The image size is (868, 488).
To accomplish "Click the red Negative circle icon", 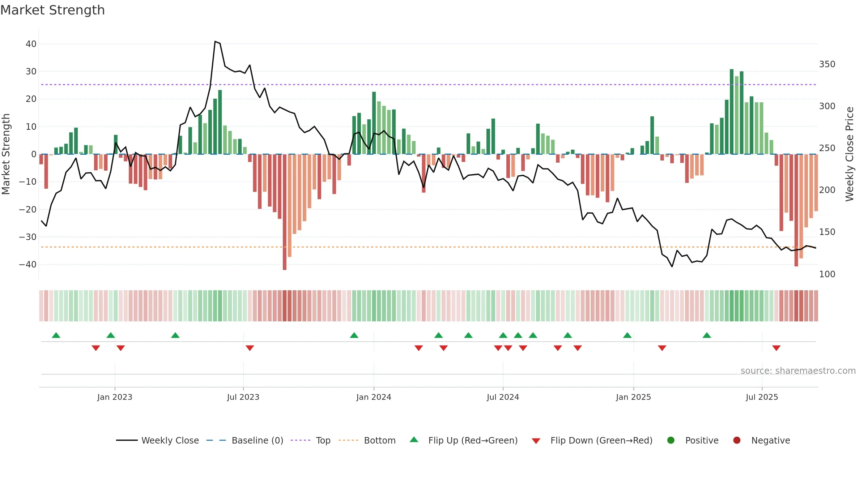I will (737, 440).
